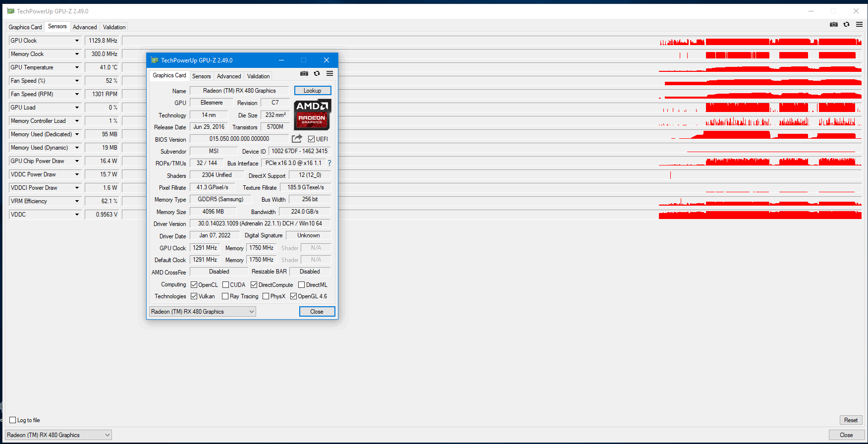868x444 pixels.
Task: Click the Reset button in Sensors window
Action: (x=851, y=420)
